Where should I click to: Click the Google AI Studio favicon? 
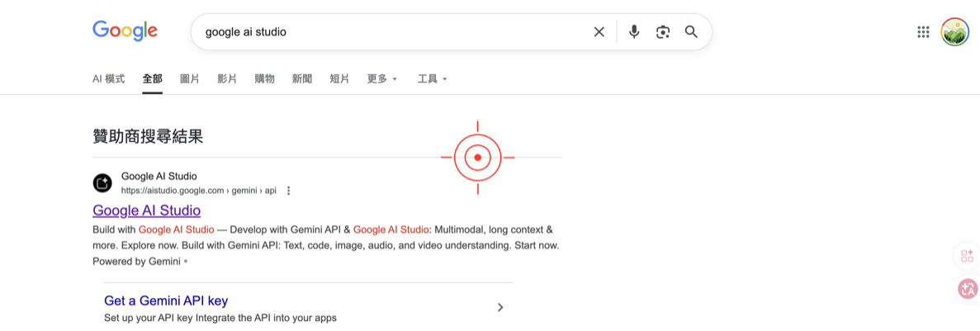pyautogui.click(x=102, y=183)
